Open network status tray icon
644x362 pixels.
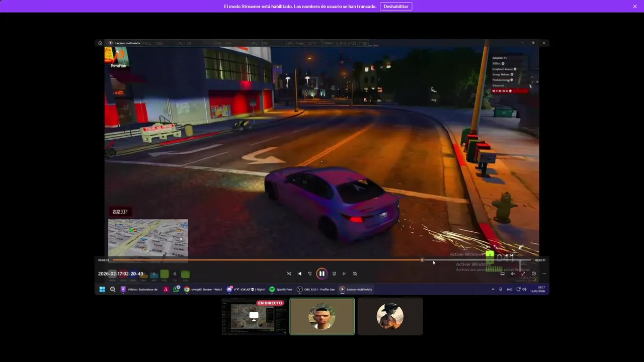pyautogui.click(x=518, y=289)
